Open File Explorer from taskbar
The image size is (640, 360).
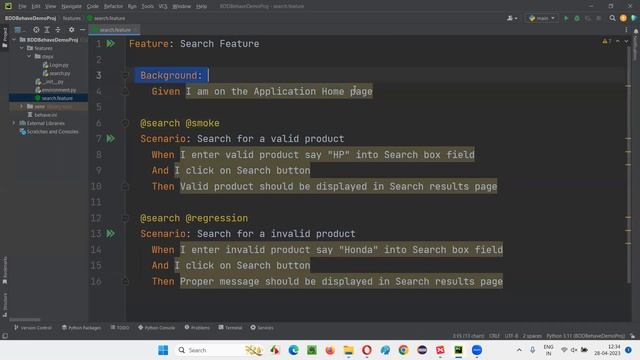pos(348,350)
